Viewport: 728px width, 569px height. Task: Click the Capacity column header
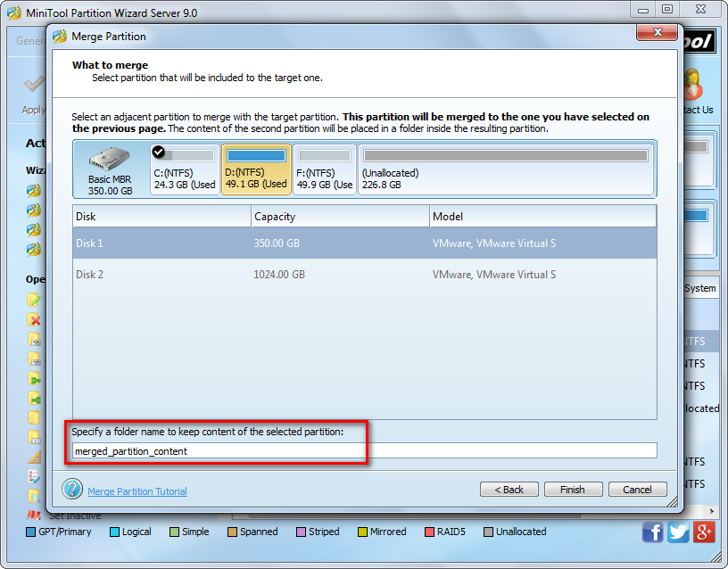click(x=340, y=217)
